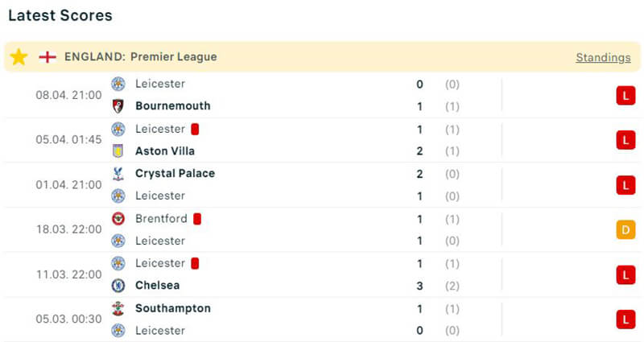Click the red card icon beside Brentford
This screenshot has width=644, height=342.
[x=197, y=219]
